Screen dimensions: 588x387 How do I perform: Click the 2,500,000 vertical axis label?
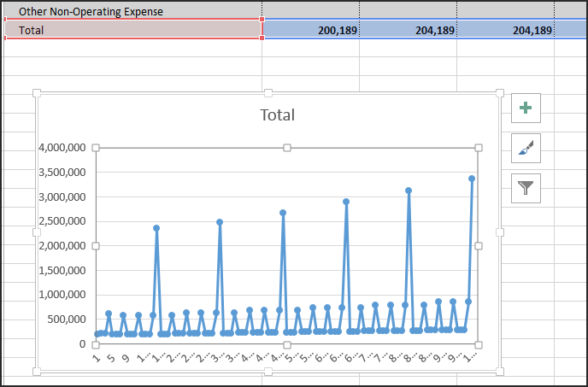tap(62, 221)
